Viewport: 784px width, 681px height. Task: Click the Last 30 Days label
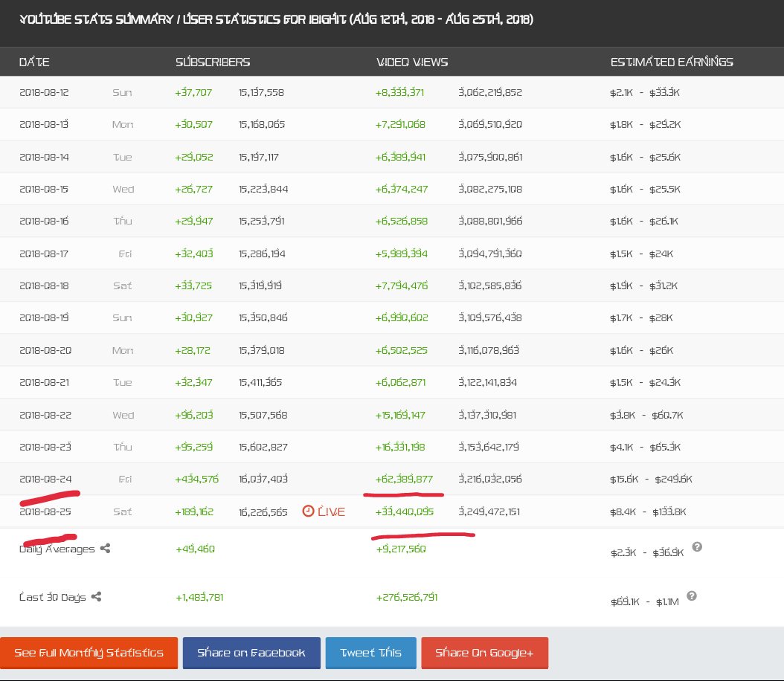53,597
